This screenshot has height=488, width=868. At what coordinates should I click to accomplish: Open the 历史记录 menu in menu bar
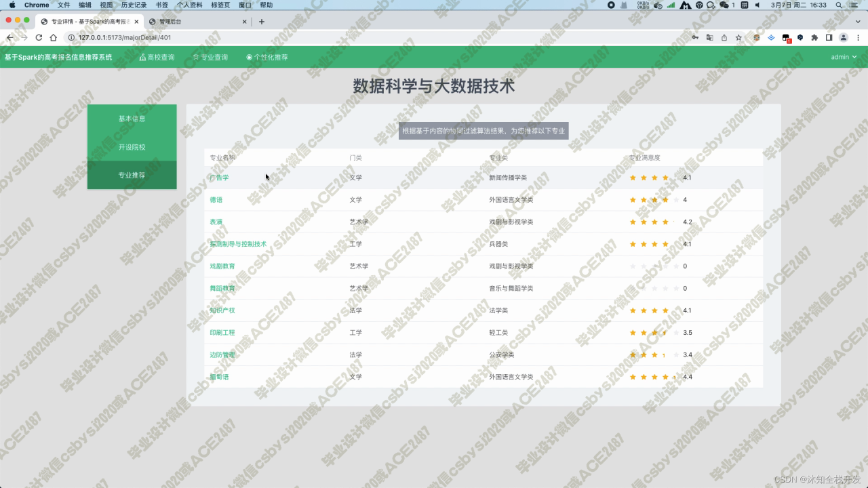[134, 5]
